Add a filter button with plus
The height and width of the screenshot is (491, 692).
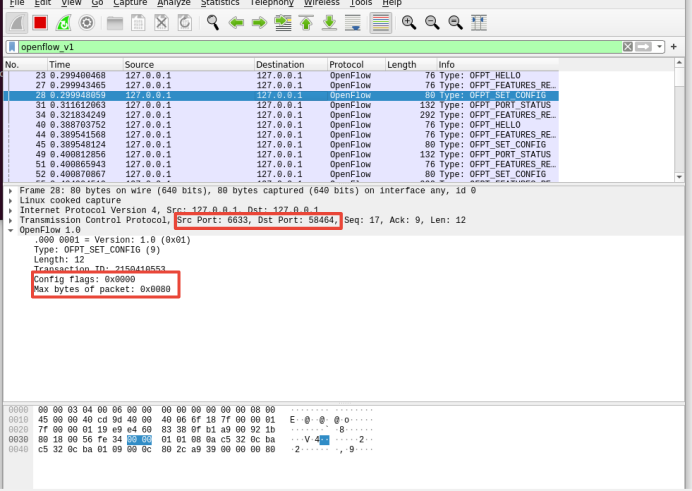[673, 47]
